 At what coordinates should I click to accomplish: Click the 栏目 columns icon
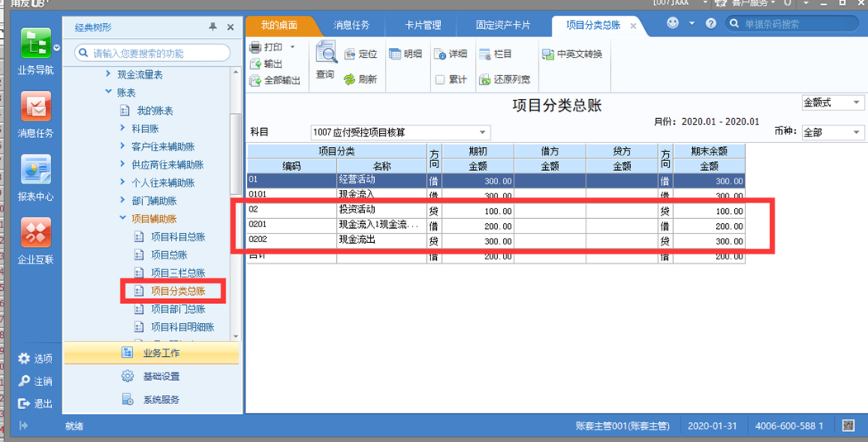(x=485, y=54)
